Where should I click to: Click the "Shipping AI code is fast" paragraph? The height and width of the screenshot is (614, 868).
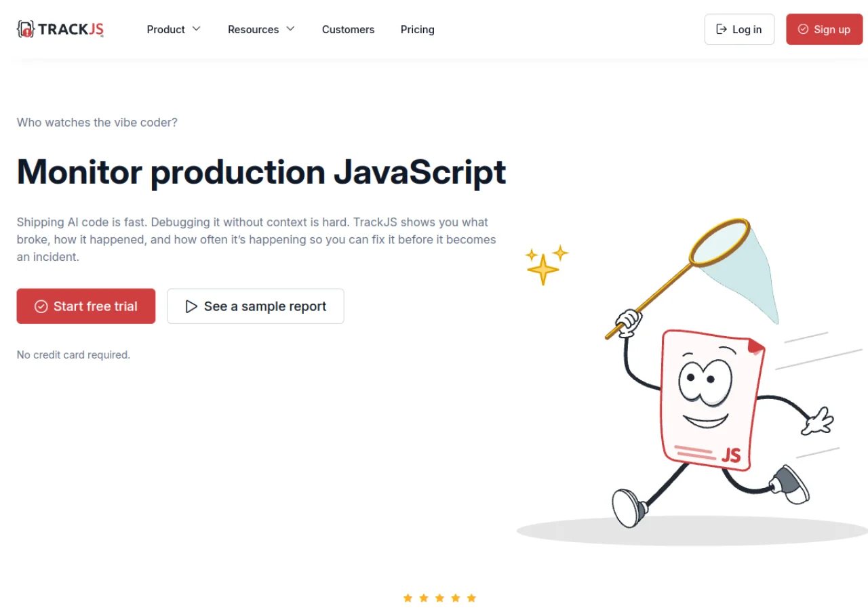point(256,239)
